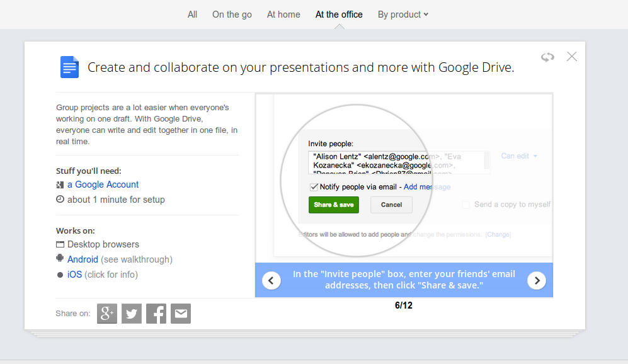Switch to At home tab
Screen dimensions: 628x364
pyautogui.click(x=283, y=14)
